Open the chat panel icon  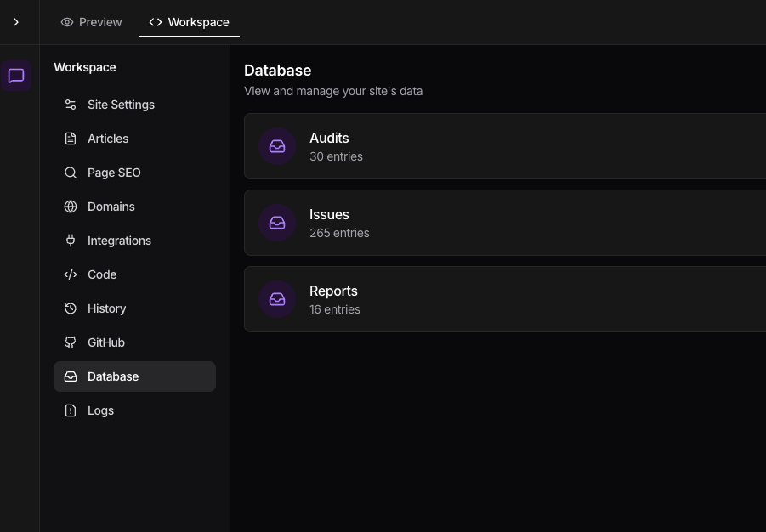[x=16, y=76]
